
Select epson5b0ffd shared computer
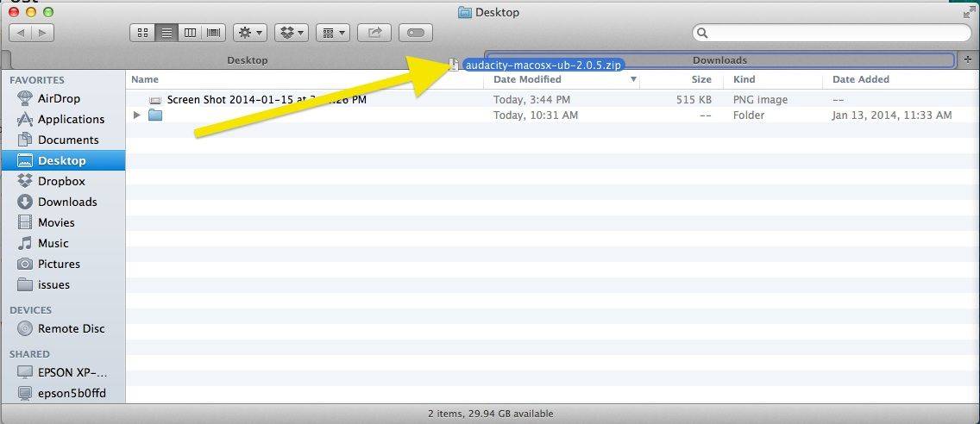(72, 393)
